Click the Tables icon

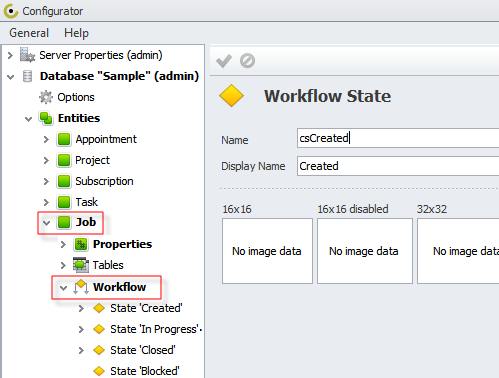click(81, 265)
